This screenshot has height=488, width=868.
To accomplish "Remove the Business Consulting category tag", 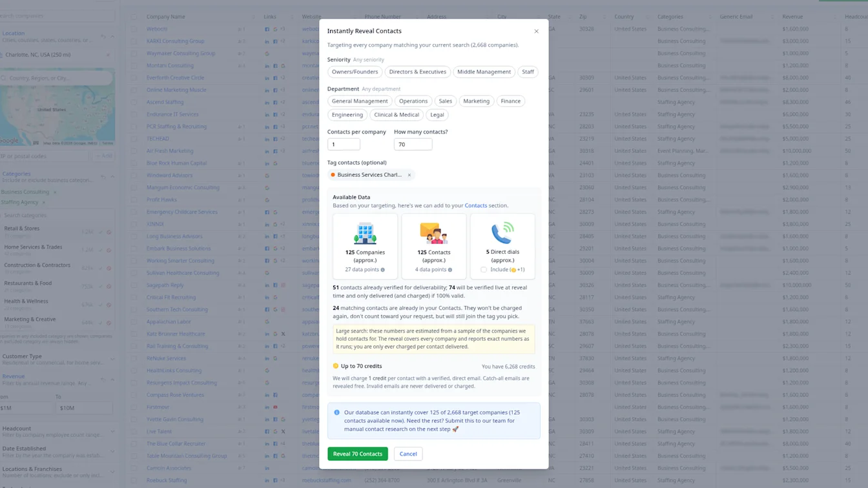I will coord(55,192).
